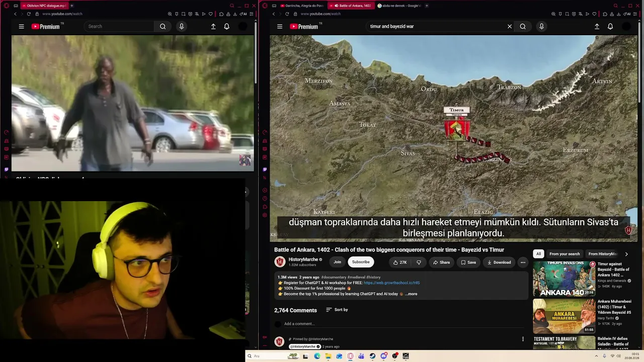Image resolution: width=644 pixels, height=362 pixels.
Task: Go back in the left Opera window
Action: point(16,14)
